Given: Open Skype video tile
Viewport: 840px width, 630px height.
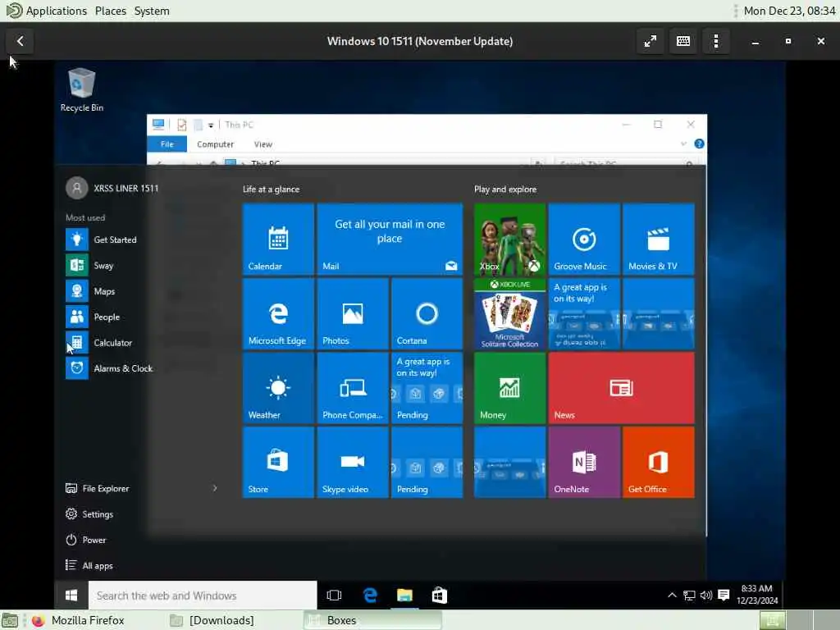Looking at the screenshot, I should pyautogui.click(x=353, y=463).
